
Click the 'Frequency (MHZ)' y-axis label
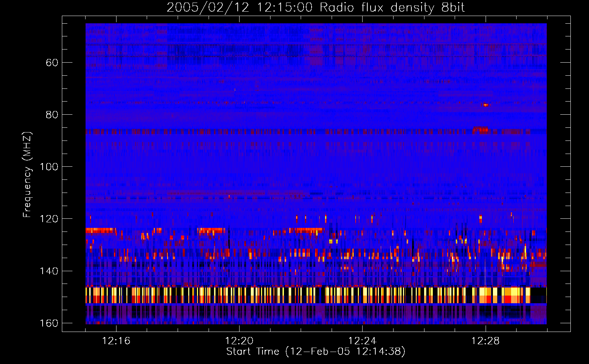click(x=27, y=174)
